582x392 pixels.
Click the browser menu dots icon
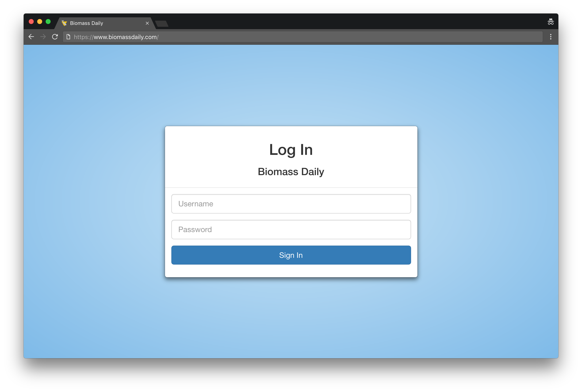[x=551, y=37]
